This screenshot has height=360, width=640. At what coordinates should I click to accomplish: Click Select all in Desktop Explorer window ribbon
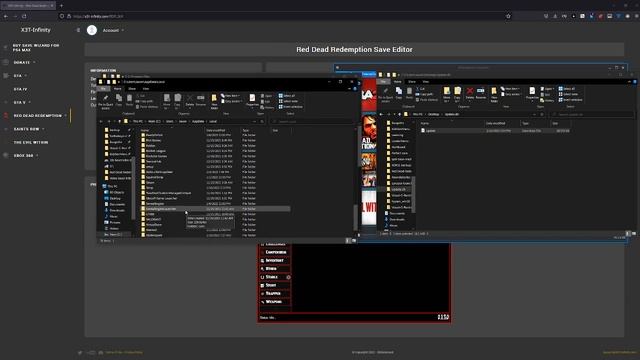[567, 89]
